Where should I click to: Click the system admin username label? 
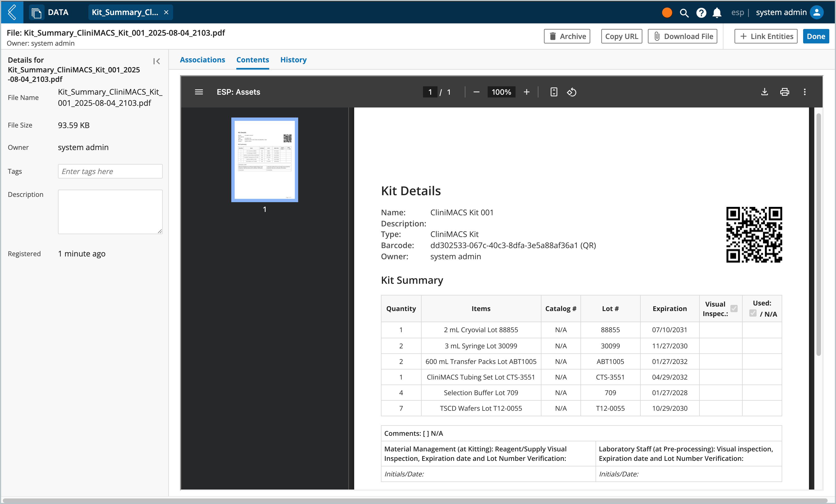781,13
